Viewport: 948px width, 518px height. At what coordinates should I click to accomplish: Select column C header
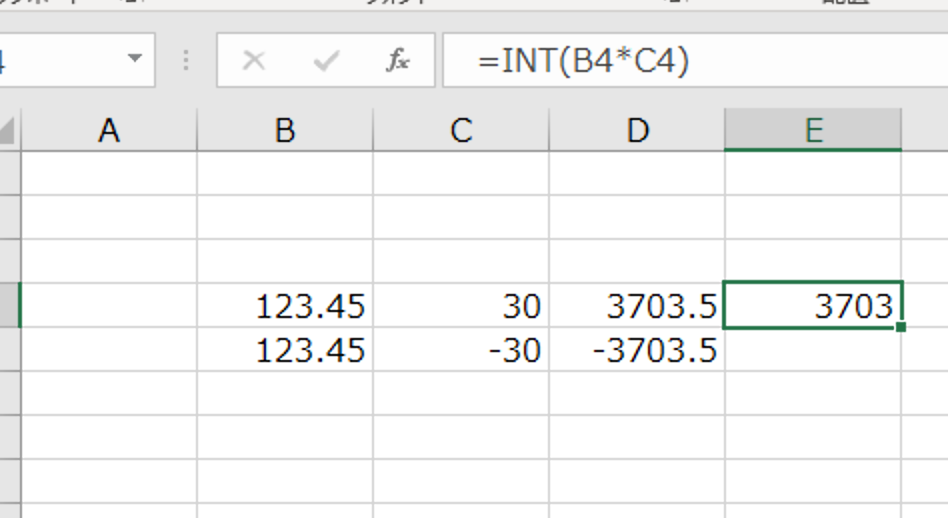pyautogui.click(x=461, y=130)
